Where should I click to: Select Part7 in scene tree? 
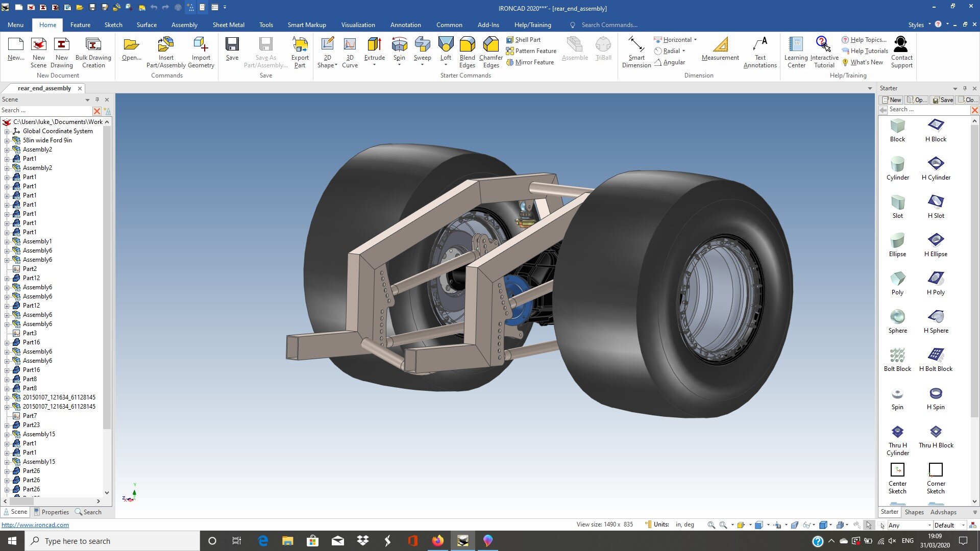point(30,416)
